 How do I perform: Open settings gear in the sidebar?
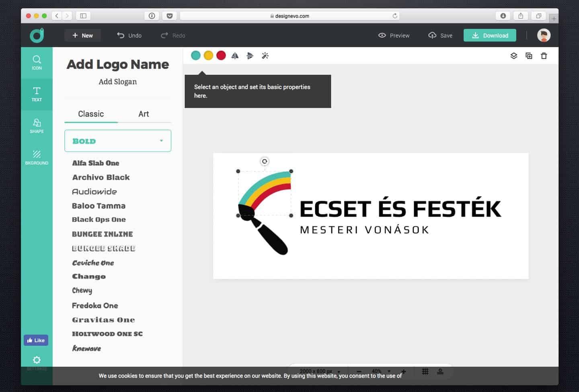[37, 360]
